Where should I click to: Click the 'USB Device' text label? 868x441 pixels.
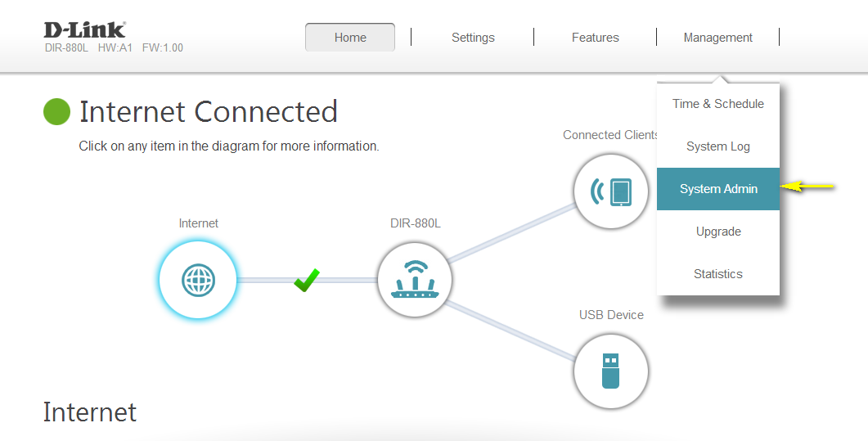tap(611, 315)
